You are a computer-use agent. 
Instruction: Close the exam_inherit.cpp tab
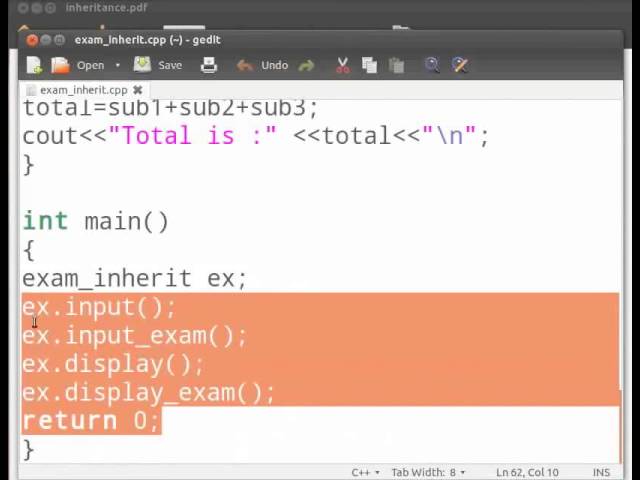[137, 90]
